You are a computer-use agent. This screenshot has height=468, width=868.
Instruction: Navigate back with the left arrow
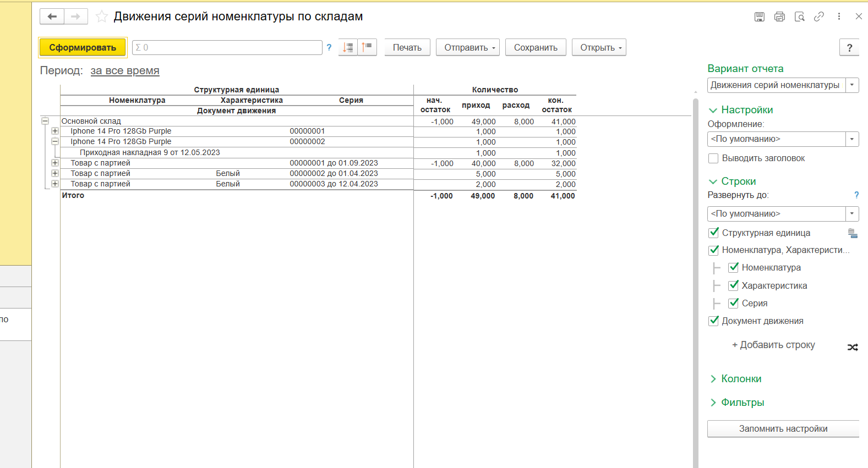point(52,16)
